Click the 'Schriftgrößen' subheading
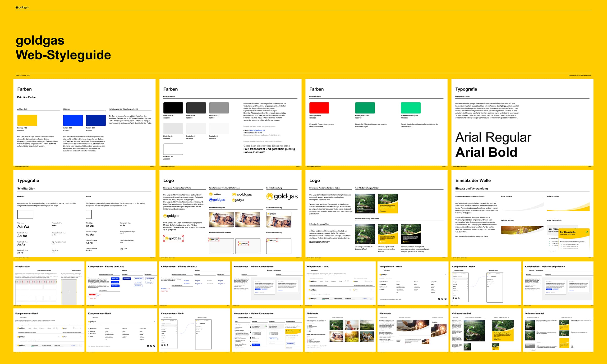The height and width of the screenshot is (364, 607). (26, 188)
